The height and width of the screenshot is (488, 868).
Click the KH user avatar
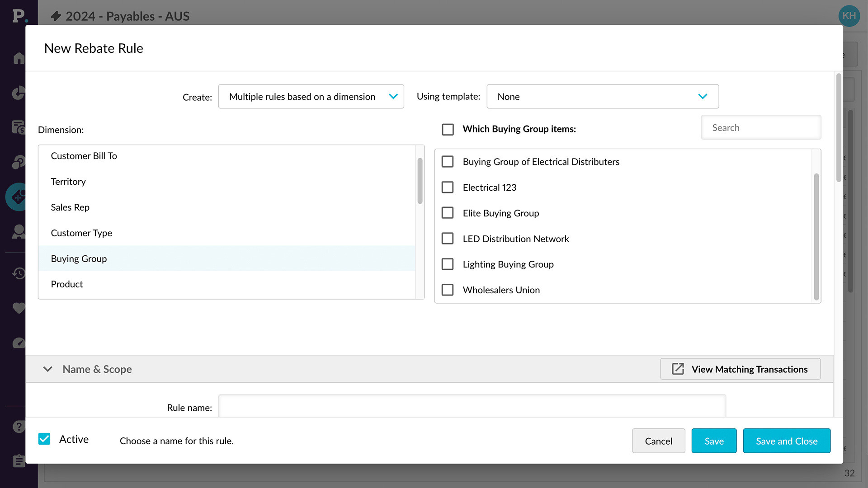click(x=849, y=16)
